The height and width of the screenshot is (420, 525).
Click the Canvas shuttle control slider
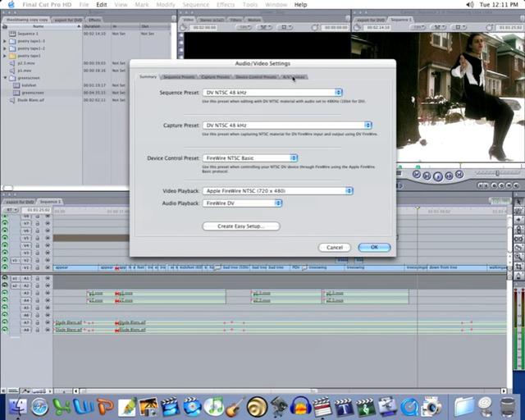497,173
